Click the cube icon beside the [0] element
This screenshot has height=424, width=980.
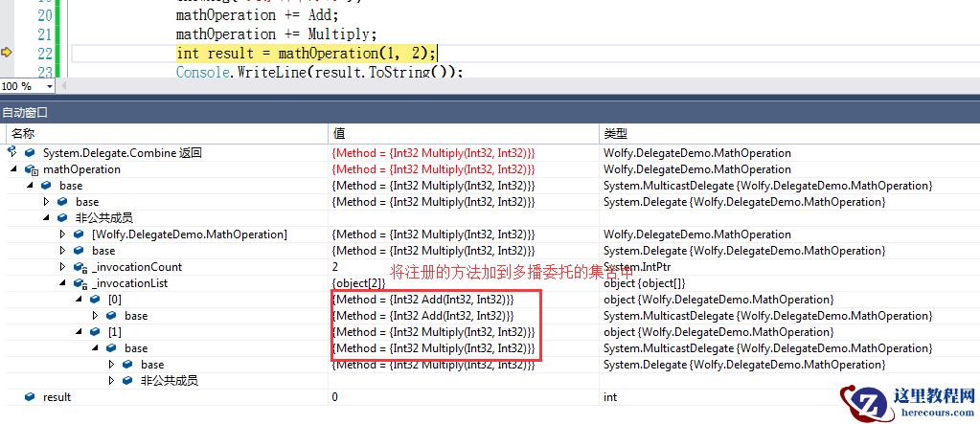pyautogui.click(x=95, y=300)
